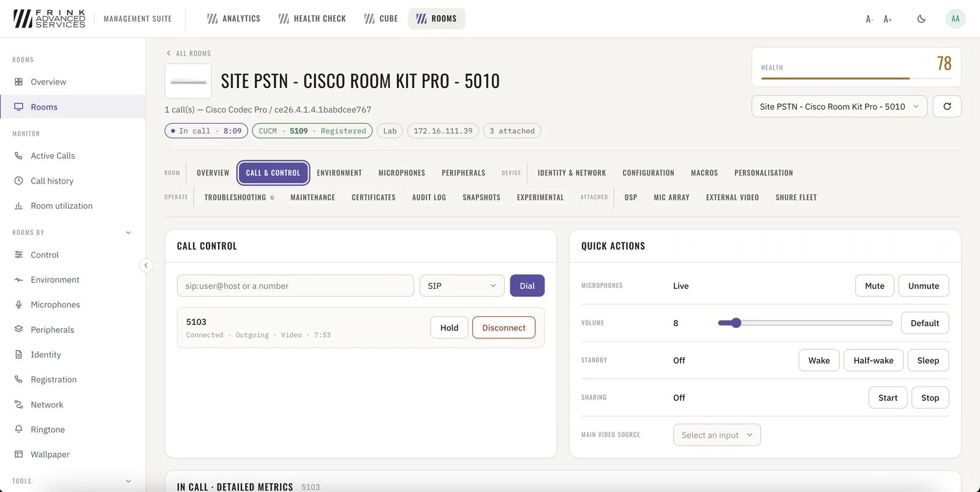Click the device thumbnail image
The height and width of the screenshot is (492, 980).
188,81
